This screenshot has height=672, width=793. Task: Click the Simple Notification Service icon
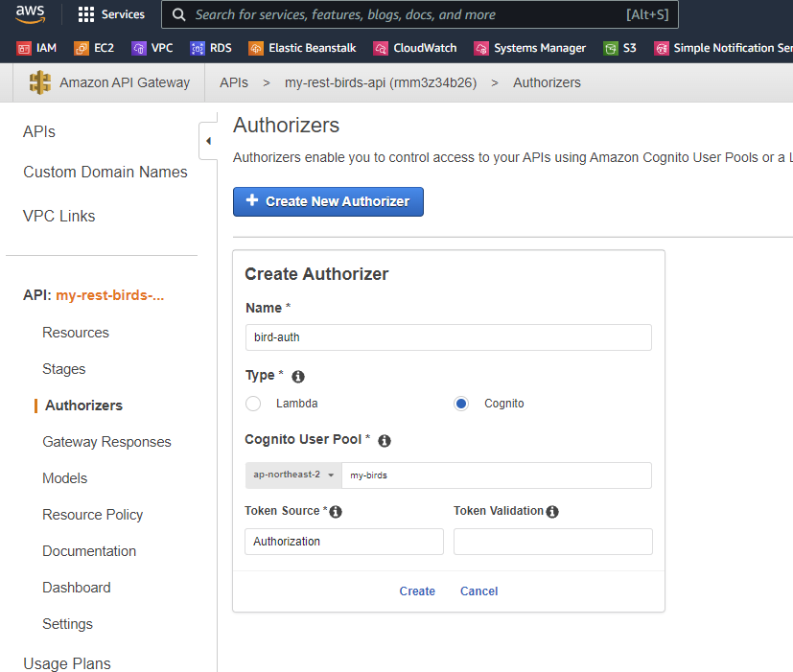(x=661, y=49)
